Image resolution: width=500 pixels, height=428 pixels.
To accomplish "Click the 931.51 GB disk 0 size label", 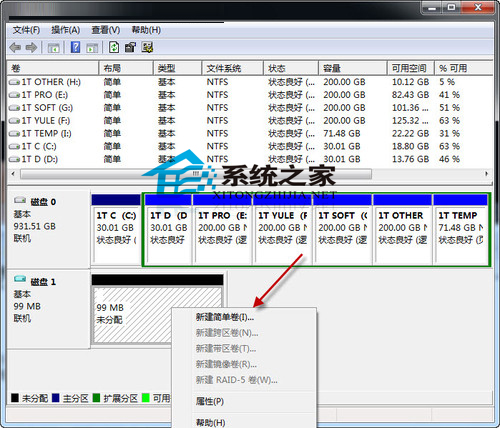I will 35,226.
